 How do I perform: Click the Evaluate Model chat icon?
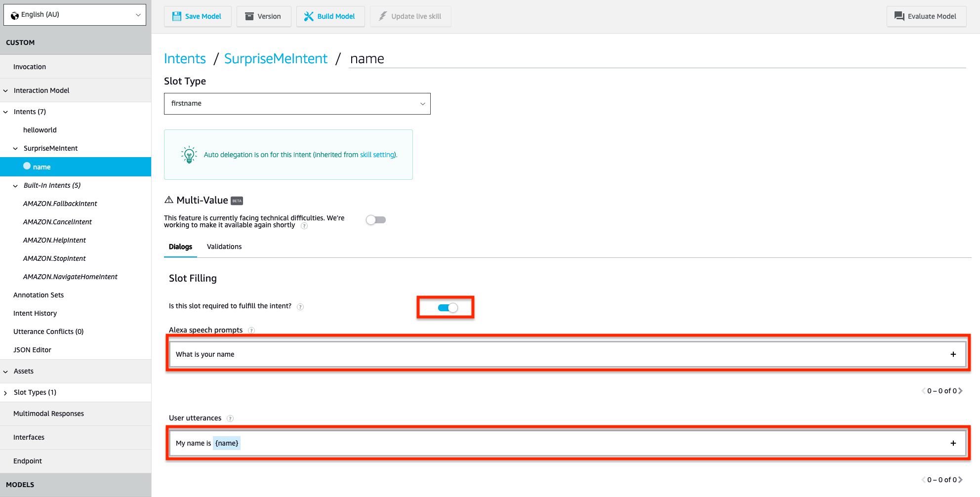coord(899,16)
